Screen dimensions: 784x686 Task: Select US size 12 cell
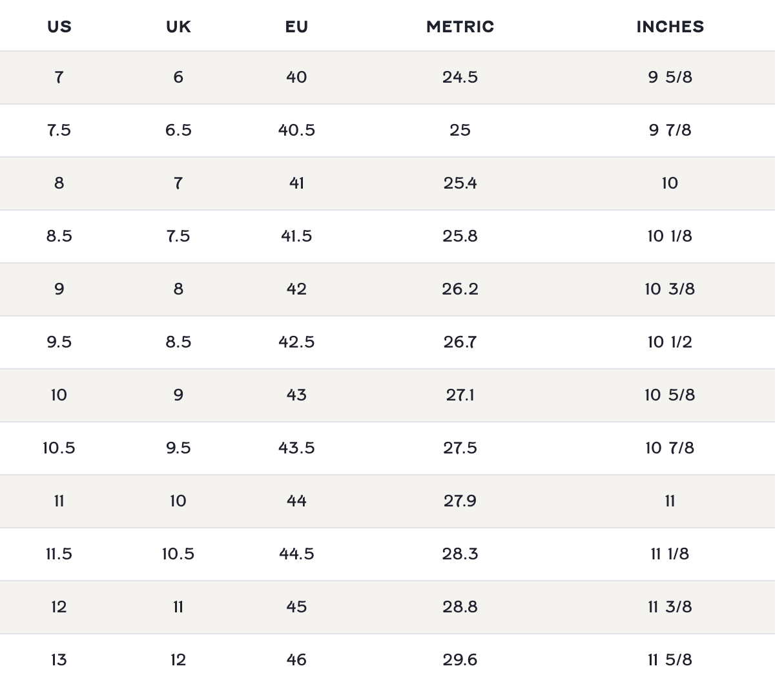click(x=59, y=607)
